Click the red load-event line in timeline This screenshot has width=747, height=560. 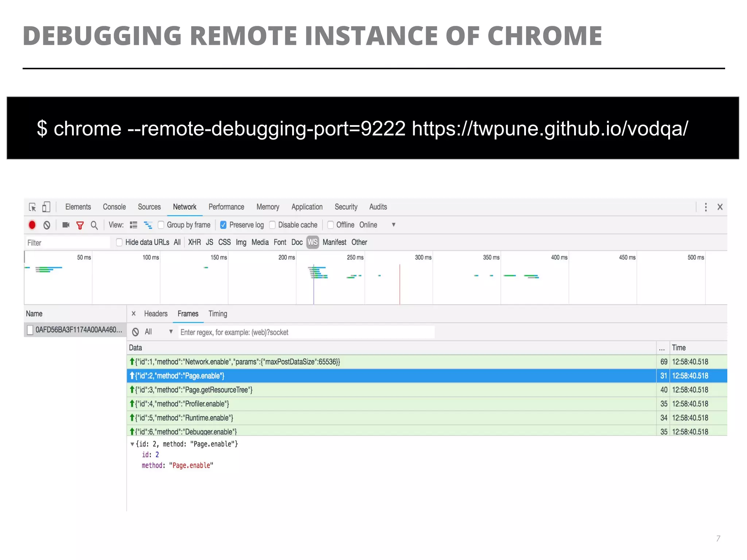point(400,284)
